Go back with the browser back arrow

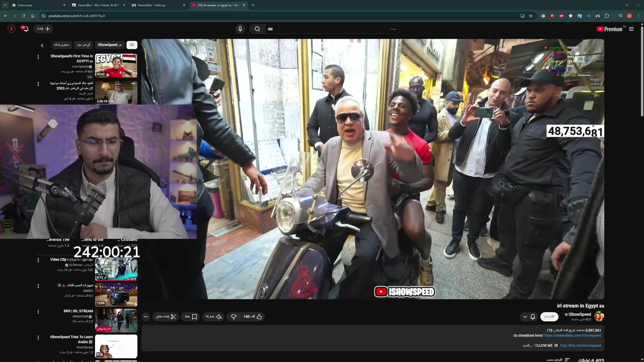click(x=6, y=16)
